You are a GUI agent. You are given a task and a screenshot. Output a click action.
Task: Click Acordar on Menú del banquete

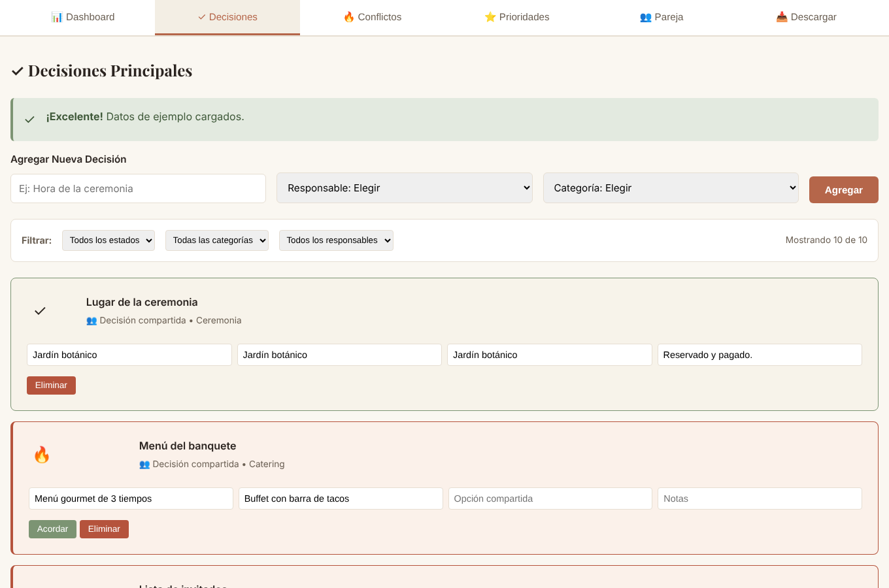click(52, 529)
